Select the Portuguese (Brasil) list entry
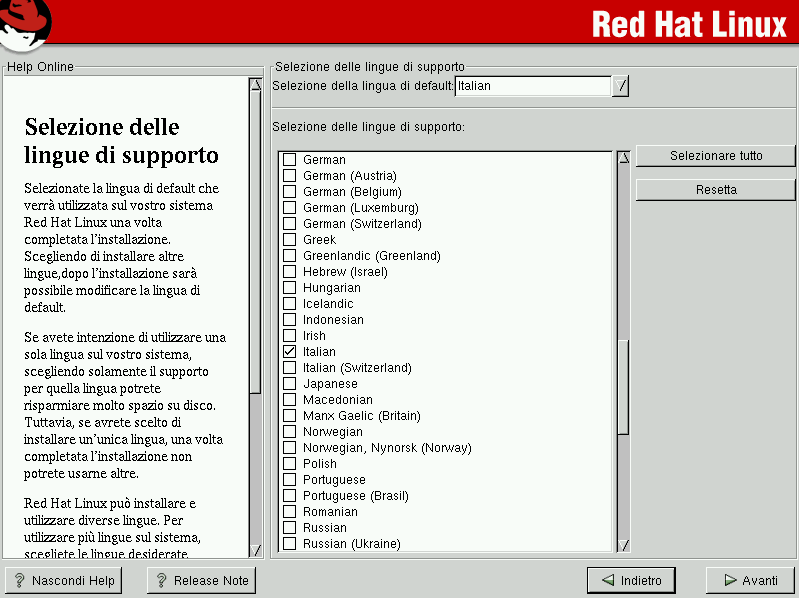Viewport: 799px width, 598px height. click(x=355, y=496)
